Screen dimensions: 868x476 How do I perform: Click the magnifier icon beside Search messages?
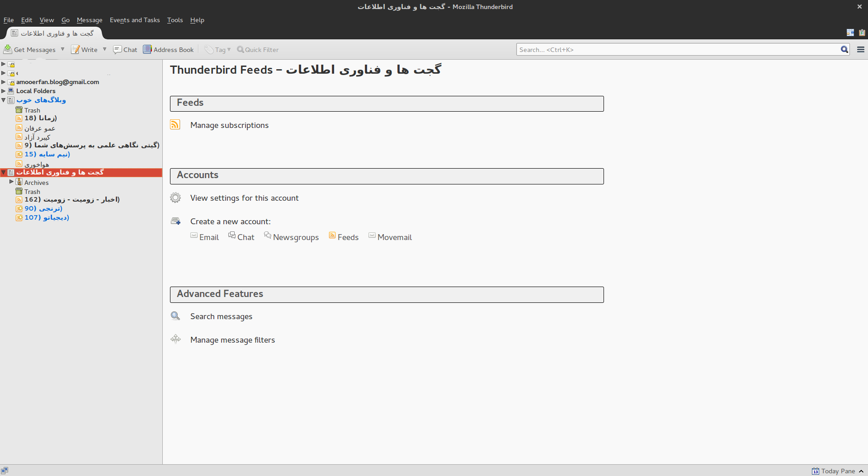[175, 316]
